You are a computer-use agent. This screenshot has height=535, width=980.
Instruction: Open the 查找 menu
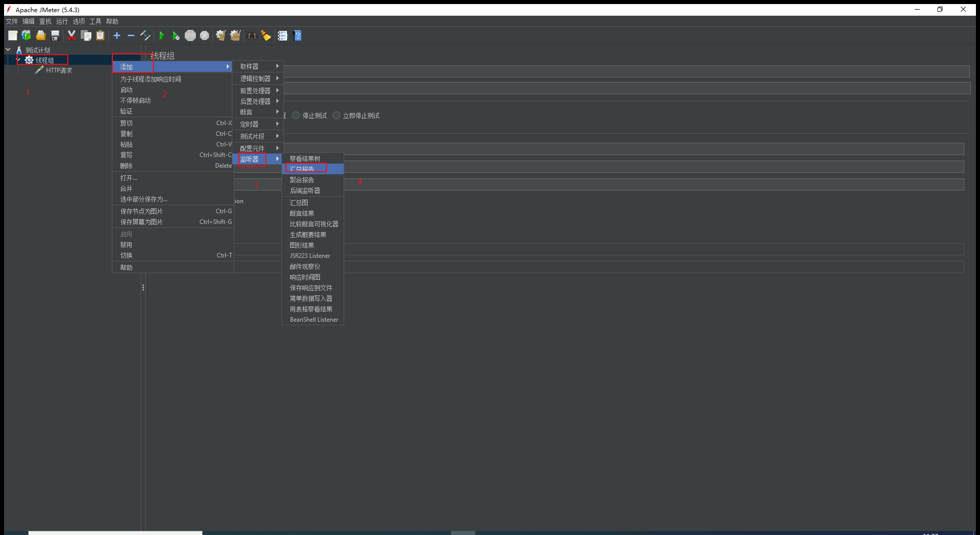pos(45,21)
